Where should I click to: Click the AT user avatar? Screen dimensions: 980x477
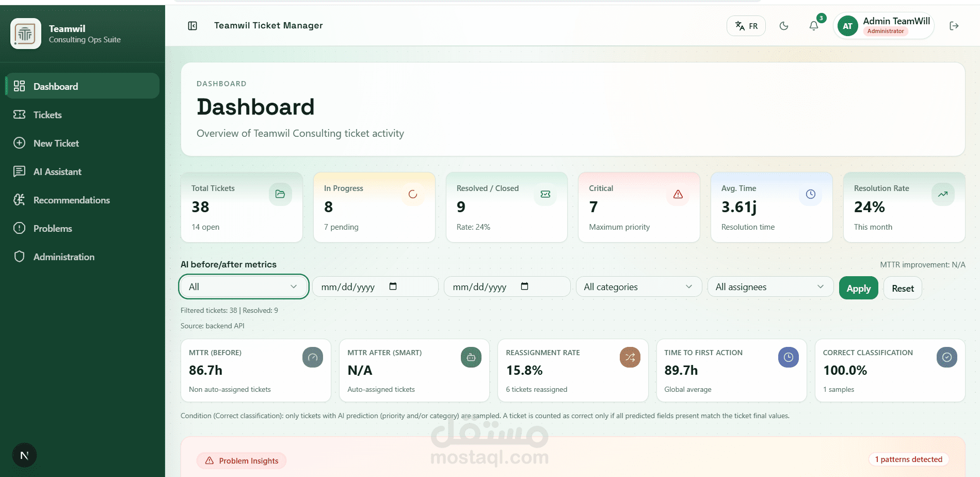click(847, 26)
